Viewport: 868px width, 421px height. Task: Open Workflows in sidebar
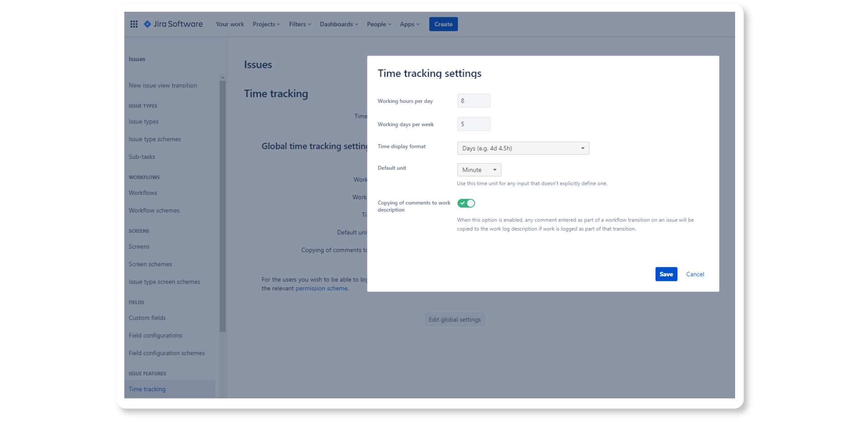(143, 193)
